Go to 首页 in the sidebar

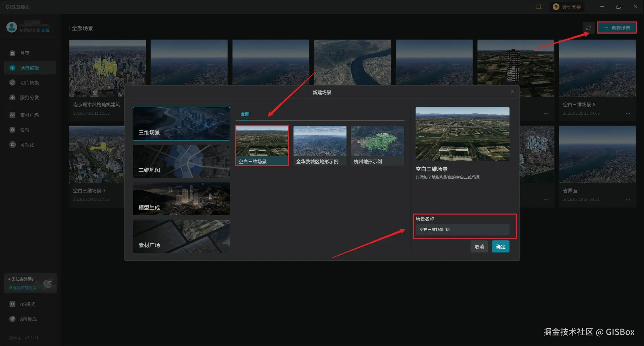(30, 53)
